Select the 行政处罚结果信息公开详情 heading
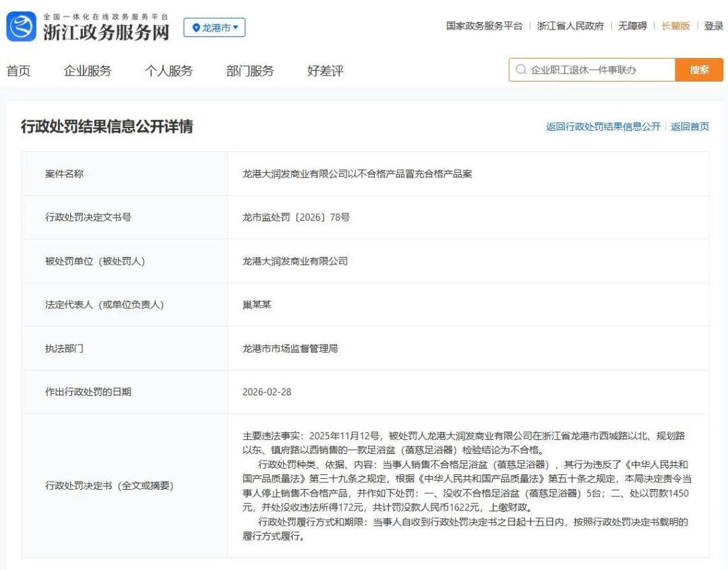The image size is (728, 570). pyautogui.click(x=107, y=126)
